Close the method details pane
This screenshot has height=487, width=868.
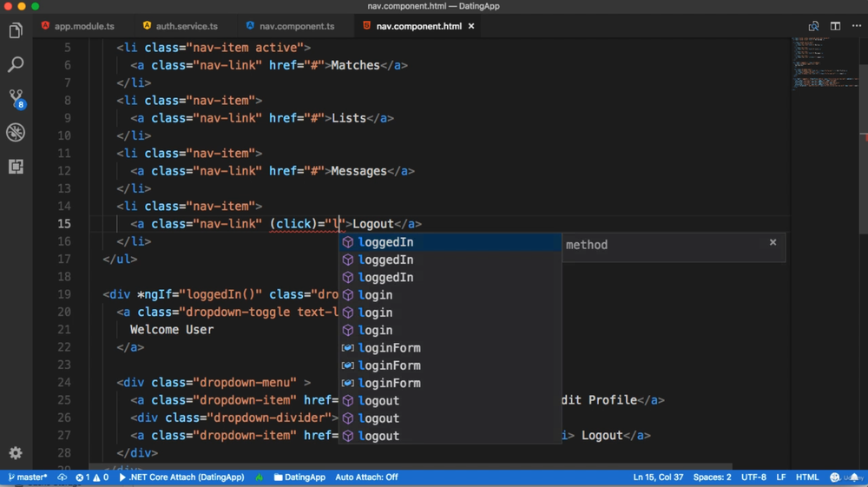click(773, 242)
